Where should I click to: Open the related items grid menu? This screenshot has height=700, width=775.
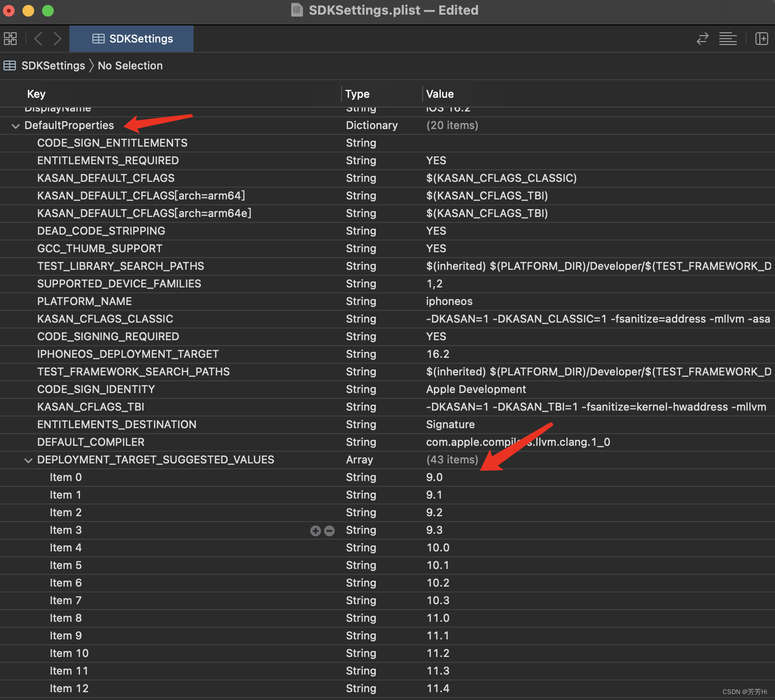10,39
